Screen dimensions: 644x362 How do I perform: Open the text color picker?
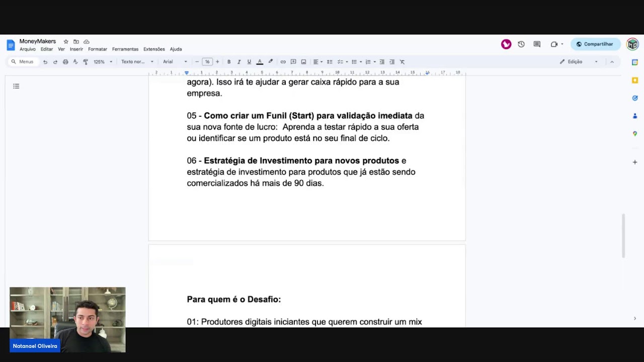point(260,62)
